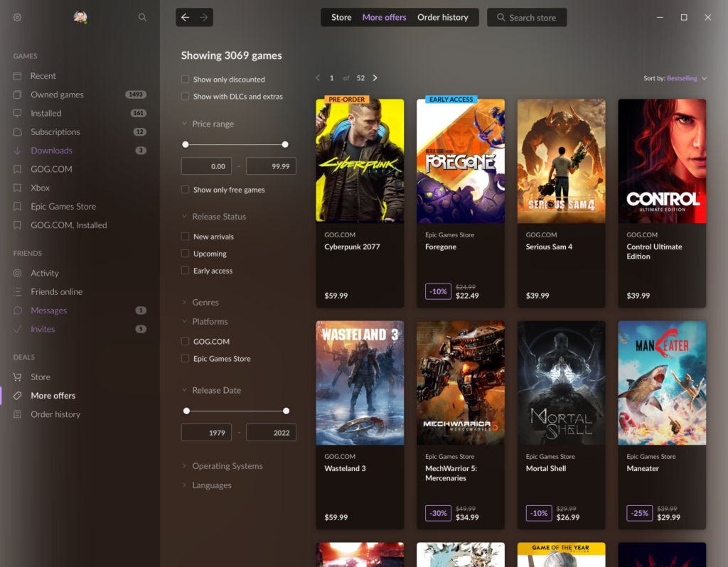This screenshot has width=728, height=567.
Task: Open Downloads from the sidebar
Action: pyautogui.click(x=51, y=151)
